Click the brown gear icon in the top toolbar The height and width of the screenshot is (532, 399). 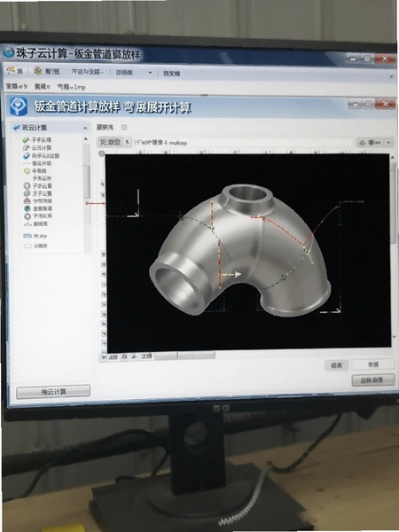[x=37, y=71]
